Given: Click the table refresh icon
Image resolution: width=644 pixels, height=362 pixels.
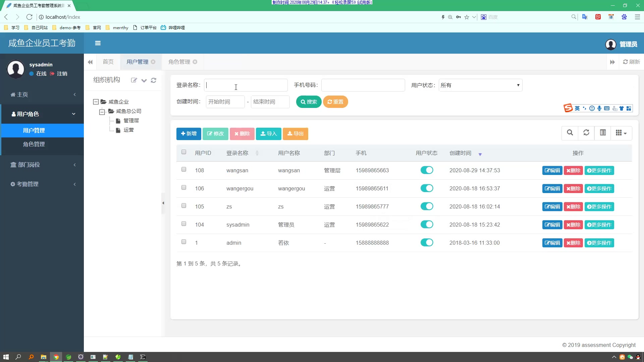Looking at the screenshot, I should 586,133.
